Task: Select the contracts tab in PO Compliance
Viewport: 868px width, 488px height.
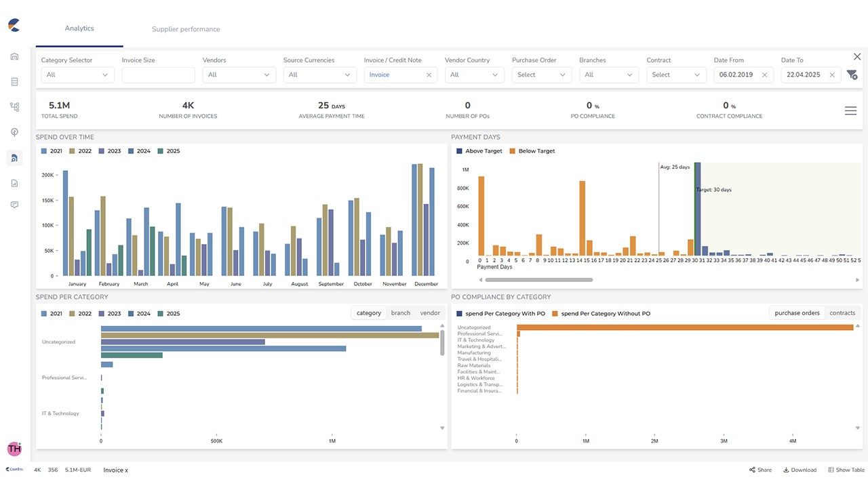Action: (842, 313)
